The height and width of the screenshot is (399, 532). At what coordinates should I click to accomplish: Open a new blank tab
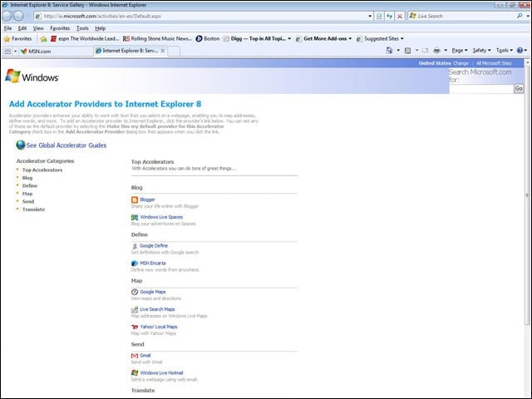pyautogui.click(x=174, y=51)
